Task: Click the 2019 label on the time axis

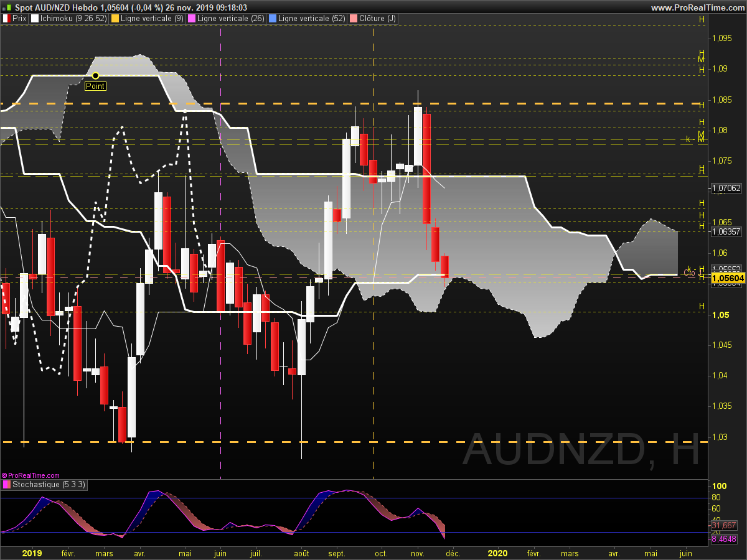Action: (x=32, y=553)
